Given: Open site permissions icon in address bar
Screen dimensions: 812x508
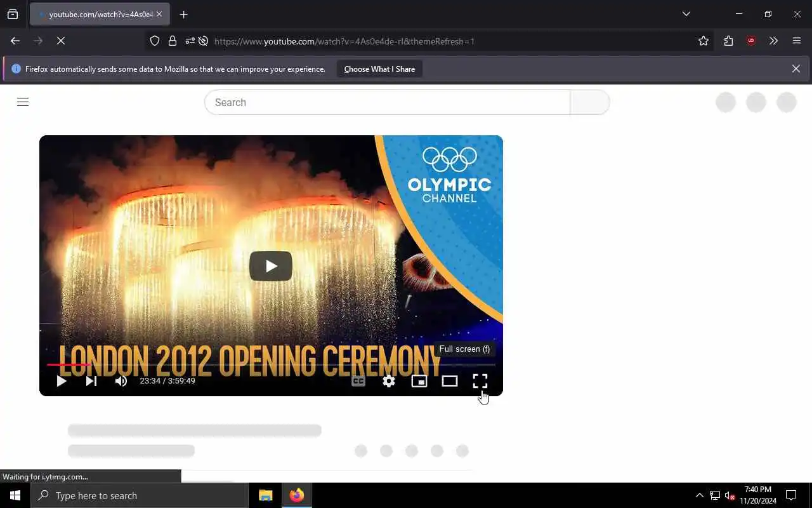Looking at the screenshot, I should [190, 41].
